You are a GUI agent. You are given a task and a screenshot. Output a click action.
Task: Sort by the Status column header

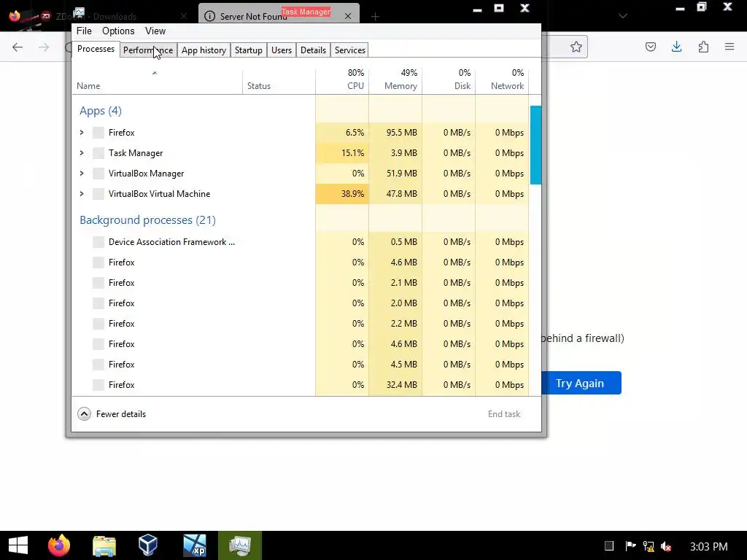pos(279,81)
